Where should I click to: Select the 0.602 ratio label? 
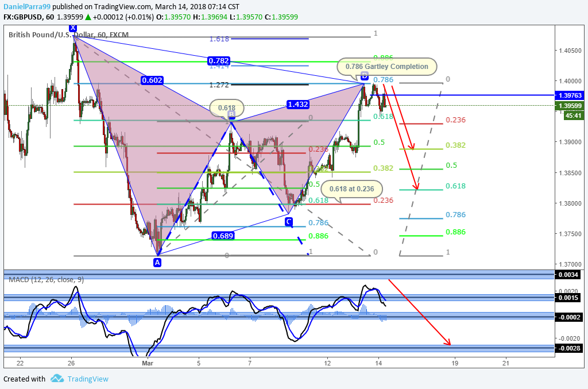click(152, 80)
